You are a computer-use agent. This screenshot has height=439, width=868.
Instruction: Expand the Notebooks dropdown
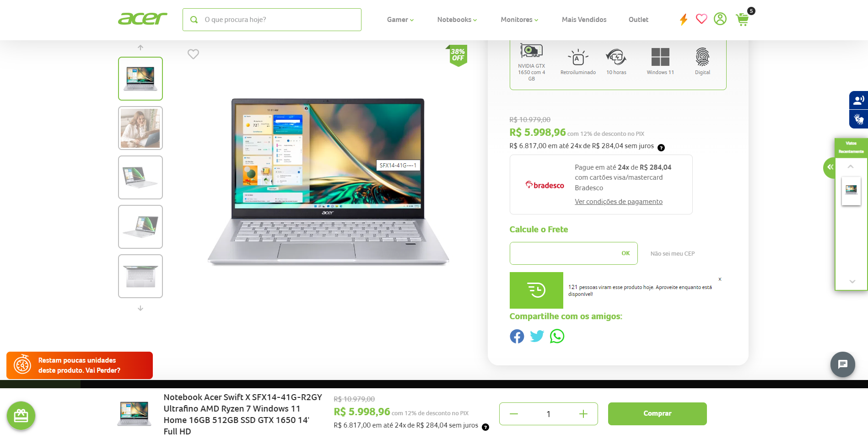(457, 20)
